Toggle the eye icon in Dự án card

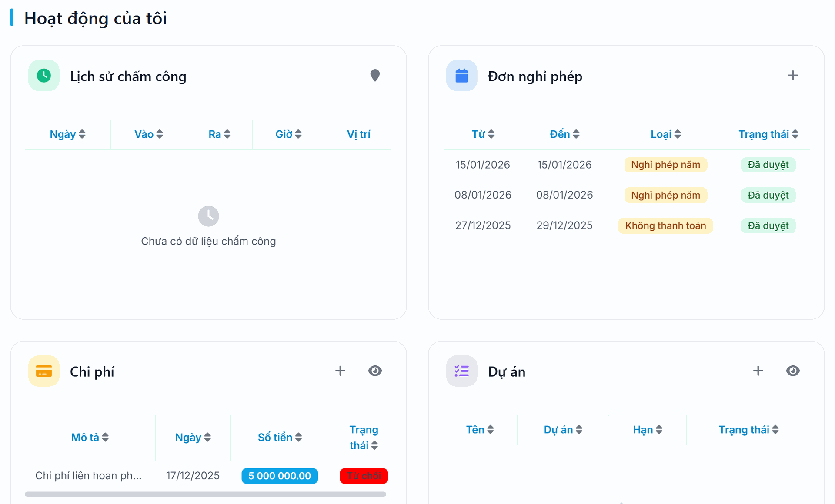click(793, 371)
